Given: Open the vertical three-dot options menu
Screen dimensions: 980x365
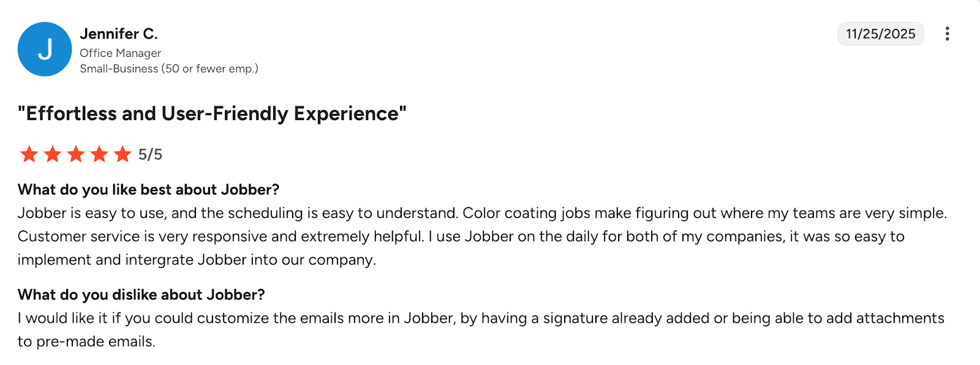Looking at the screenshot, I should pyautogui.click(x=947, y=34).
